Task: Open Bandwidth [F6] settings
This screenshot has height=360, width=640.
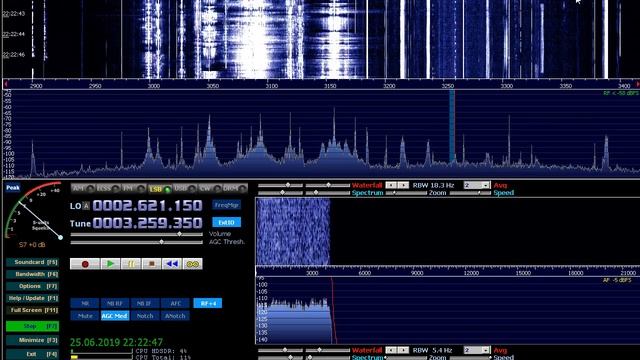Action: tap(33, 274)
